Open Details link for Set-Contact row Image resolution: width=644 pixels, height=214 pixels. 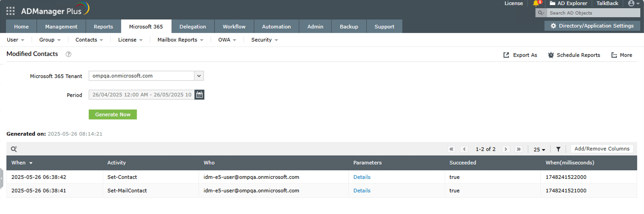tap(362, 177)
